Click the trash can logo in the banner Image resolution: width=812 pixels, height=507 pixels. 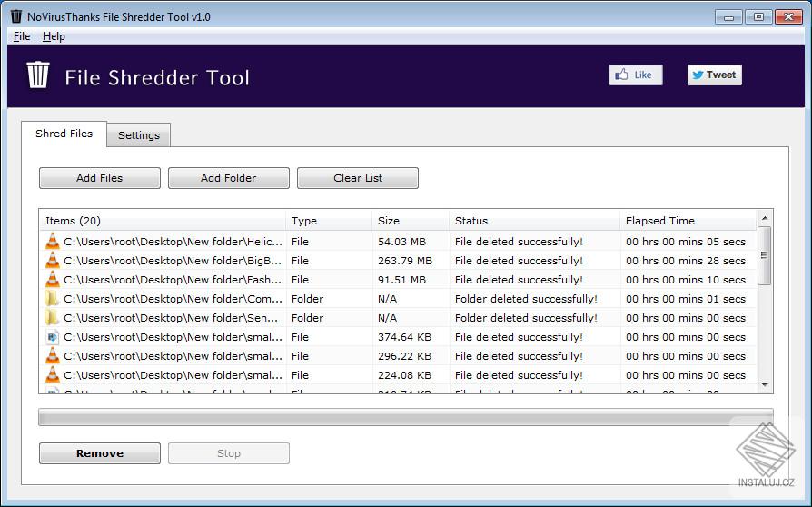click(x=38, y=75)
